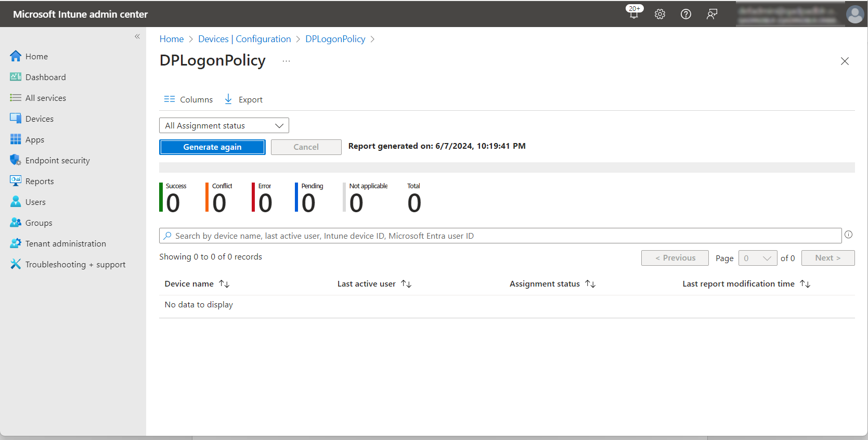Click the search info icon
The width and height of the screenshot is (868, 440).
tap(848, 235)
